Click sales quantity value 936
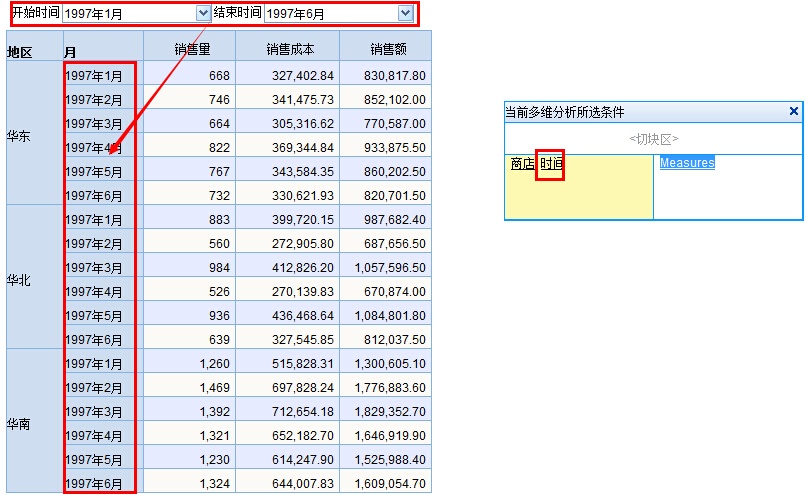 click(219, 316)
